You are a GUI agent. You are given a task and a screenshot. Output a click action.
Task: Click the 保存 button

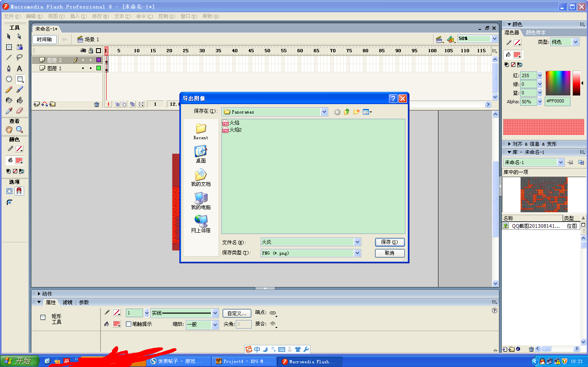(390, 242)
